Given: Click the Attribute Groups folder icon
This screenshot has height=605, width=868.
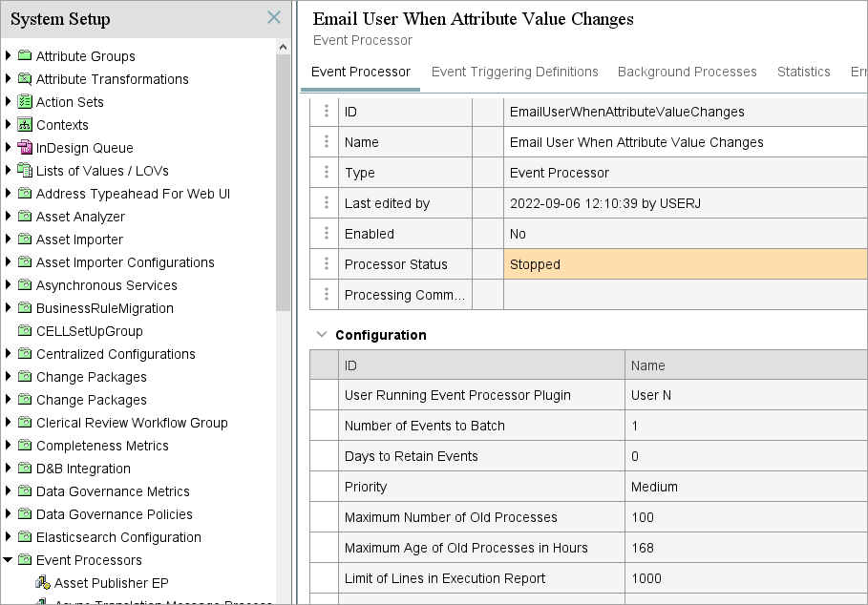Looking at the screenshot, I should pos(25,56).
